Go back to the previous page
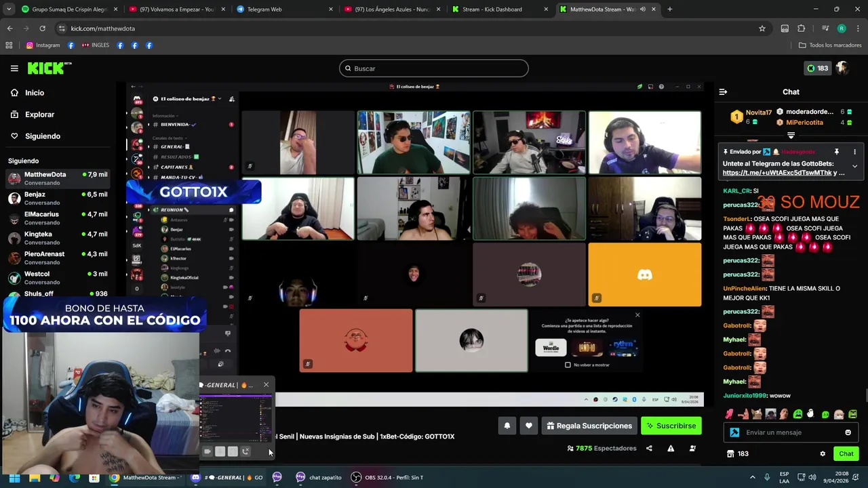This screenshot has height=488, width=868. (9, 28)
